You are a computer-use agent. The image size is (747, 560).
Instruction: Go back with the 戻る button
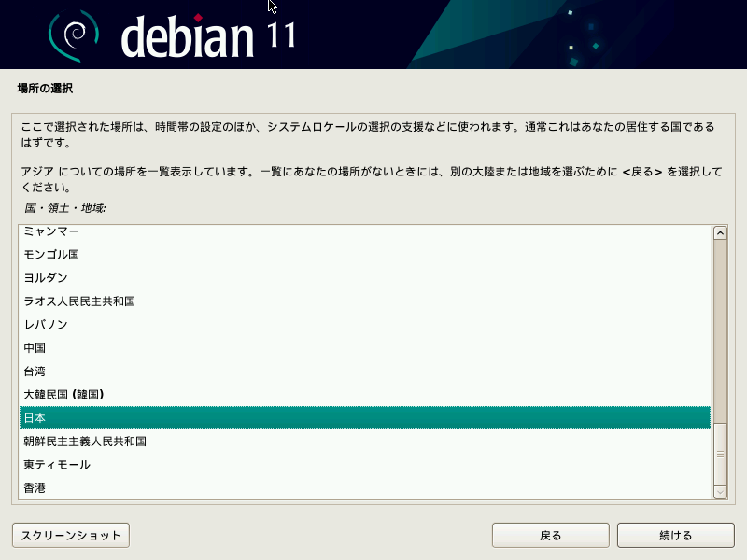[550, 535]
